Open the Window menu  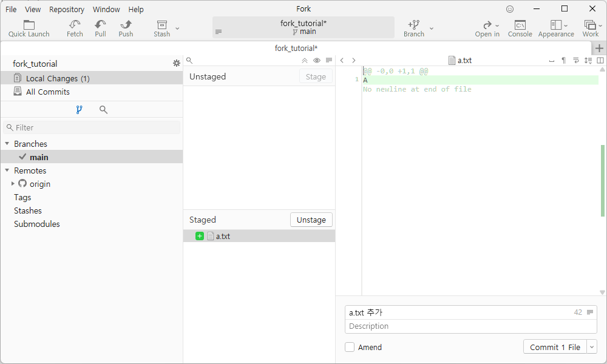point(106,9)
